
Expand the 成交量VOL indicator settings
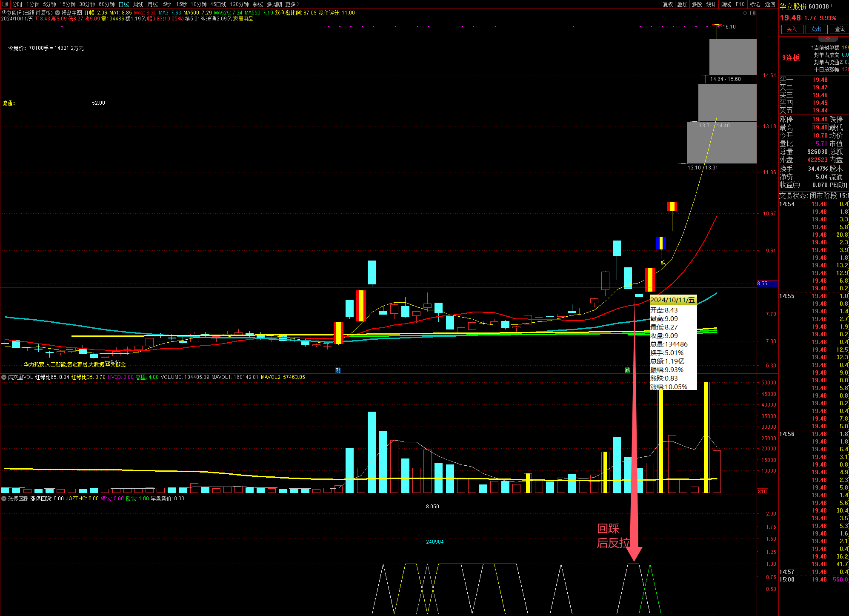click(4, 377)
